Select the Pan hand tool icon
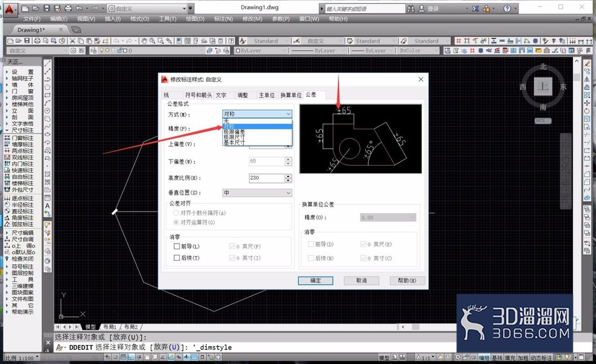 click(x=144, y=41)
